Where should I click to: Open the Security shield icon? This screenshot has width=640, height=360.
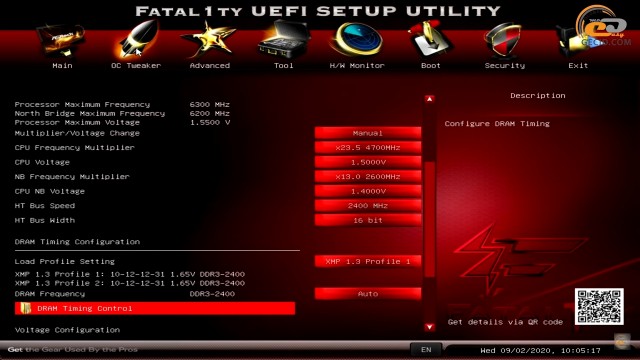tap(504, 40)
